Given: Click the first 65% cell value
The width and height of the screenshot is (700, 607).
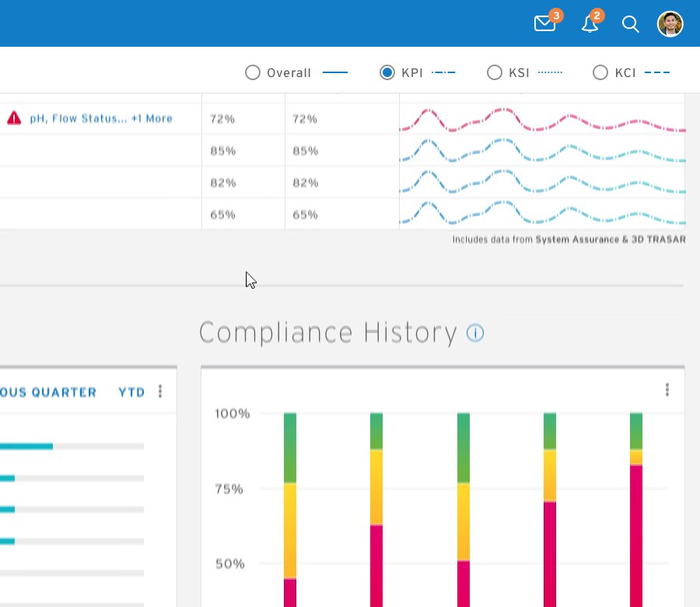Looking at the screenshot, I should (222, 215).
